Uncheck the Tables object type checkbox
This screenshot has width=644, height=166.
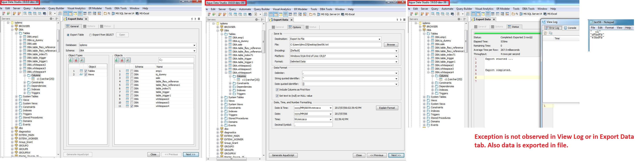(x=86, y=71)
